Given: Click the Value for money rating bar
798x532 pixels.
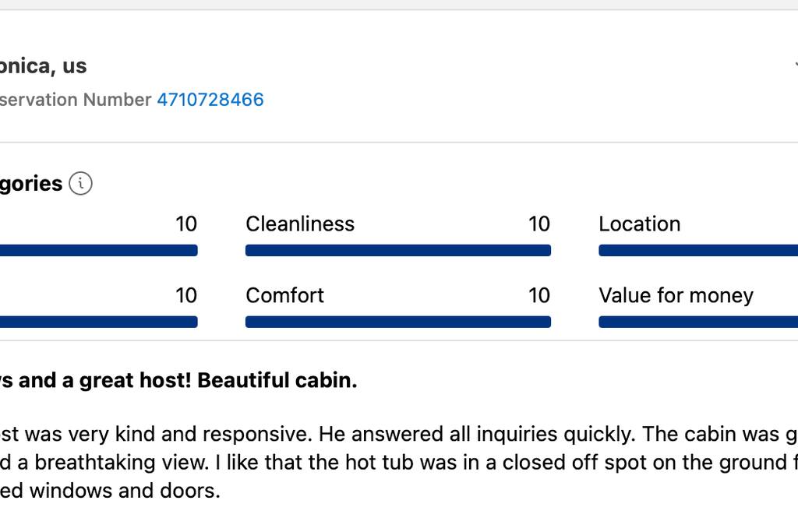Looking at the screenshot, I should [x=698, y=322].
